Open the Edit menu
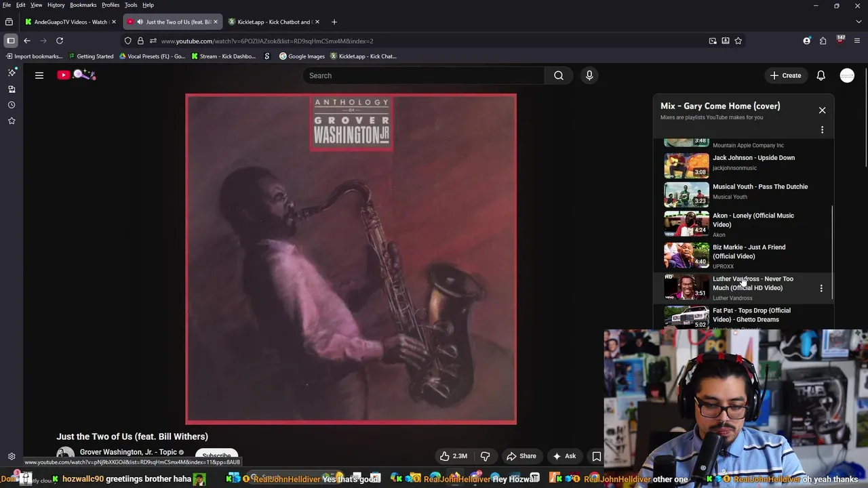This screenshot has width=868, height=488. pyautogui.click(x=21, y=5)
